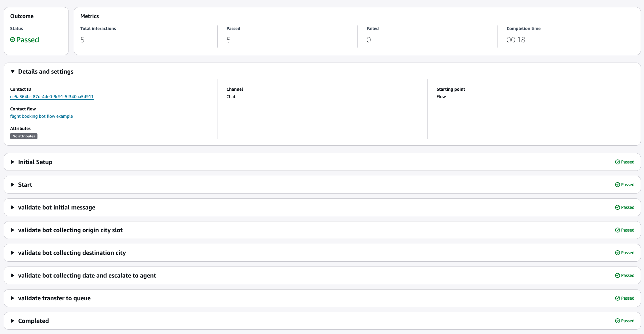Image resolution: width=644 pixels, height=334 pixels.
Task: Click Passed check icon on Start row
Action: 617,185
